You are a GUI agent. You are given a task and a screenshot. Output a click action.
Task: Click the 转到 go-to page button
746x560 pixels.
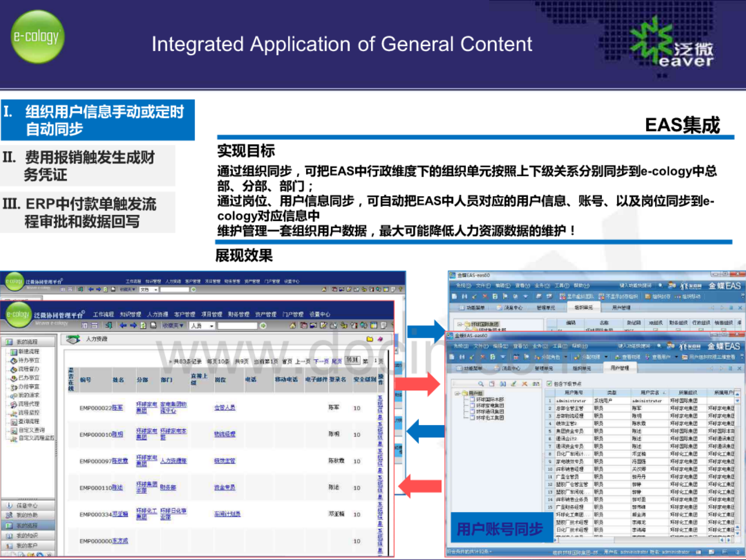352,360
